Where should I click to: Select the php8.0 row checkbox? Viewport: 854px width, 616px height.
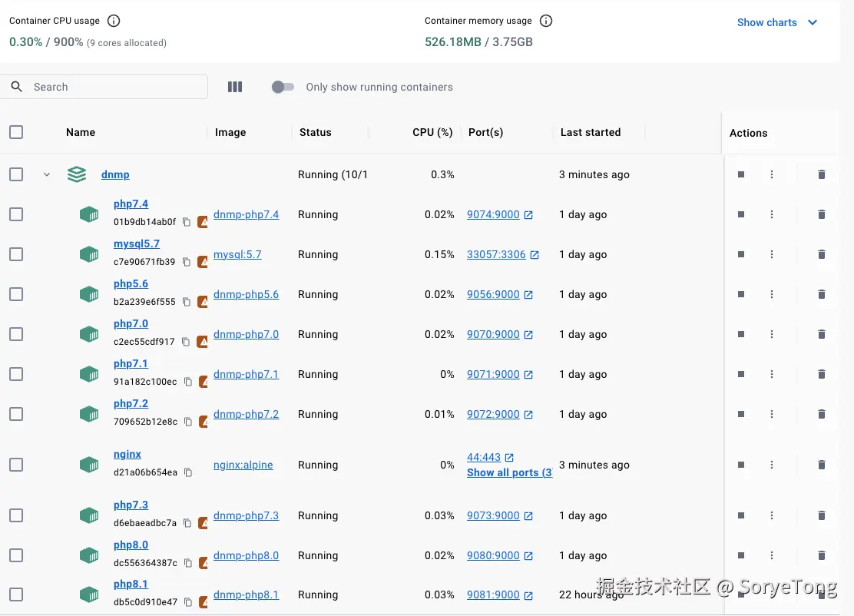coord(16,555)
